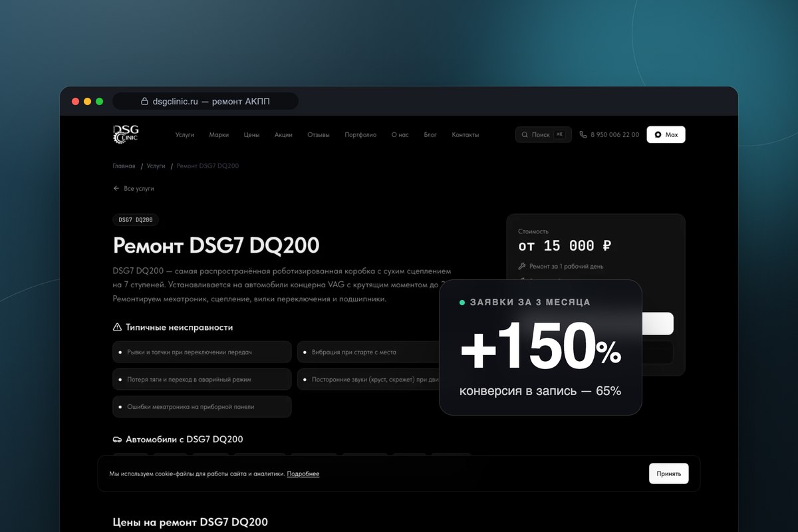This screenshot has width=798, height=532.
Task: Open the Отзывы page
Action: tap(319, 135)
